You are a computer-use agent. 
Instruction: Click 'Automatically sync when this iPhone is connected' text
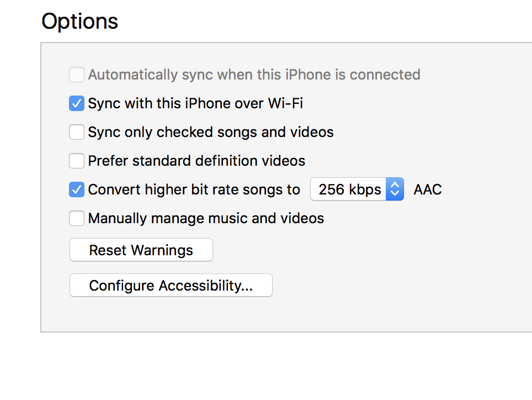254,75
